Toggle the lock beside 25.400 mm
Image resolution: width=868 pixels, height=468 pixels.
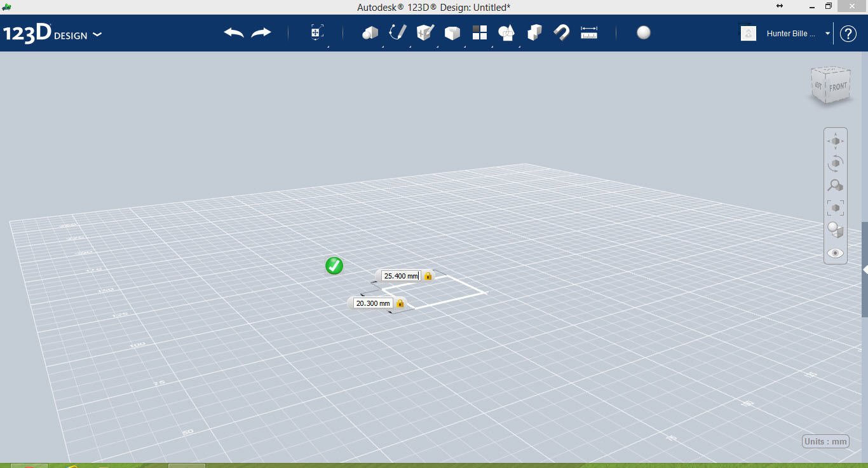coord(428,276)
